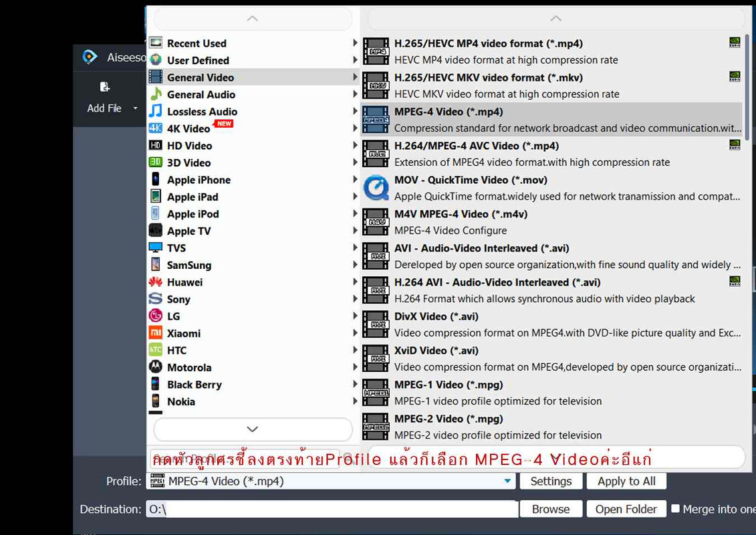756x535 pixels.
Task: Choose AVI - Audio-Video Interleaved format
Action: tap(551, 255)
